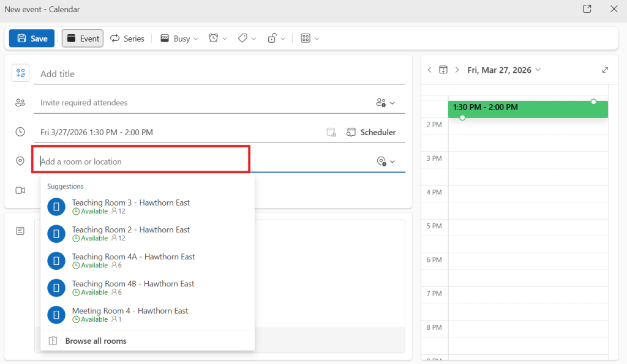Close the New event window

tap(614, 9)
